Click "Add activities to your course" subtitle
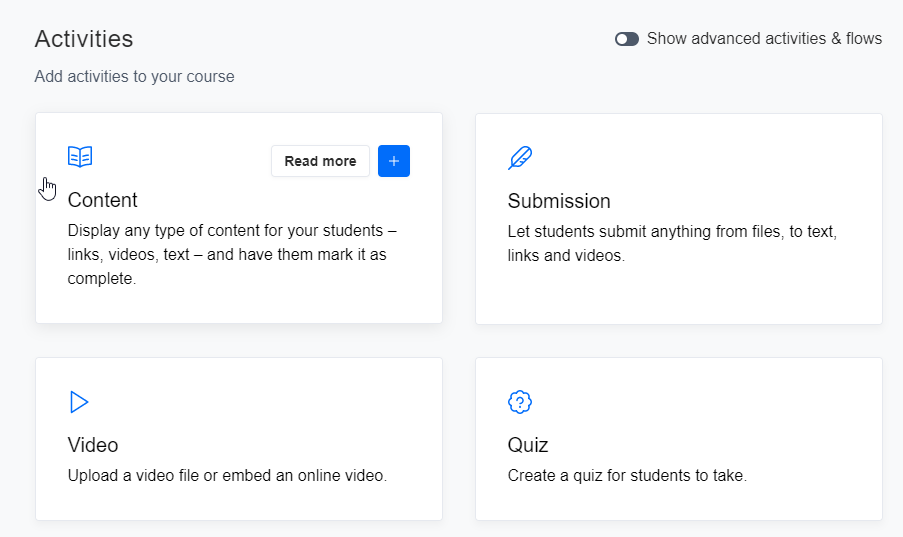 (135, 77)
